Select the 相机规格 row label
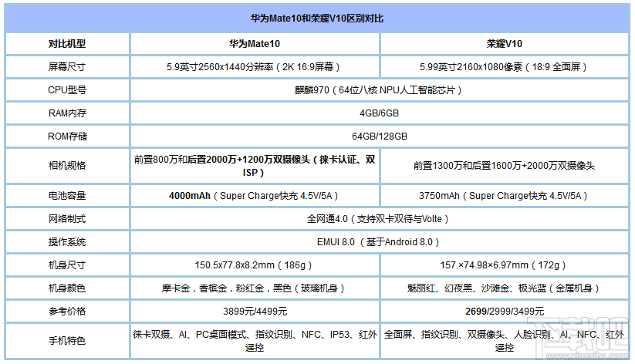The width and height of the screenshot is (635, 364). point(67,166)
